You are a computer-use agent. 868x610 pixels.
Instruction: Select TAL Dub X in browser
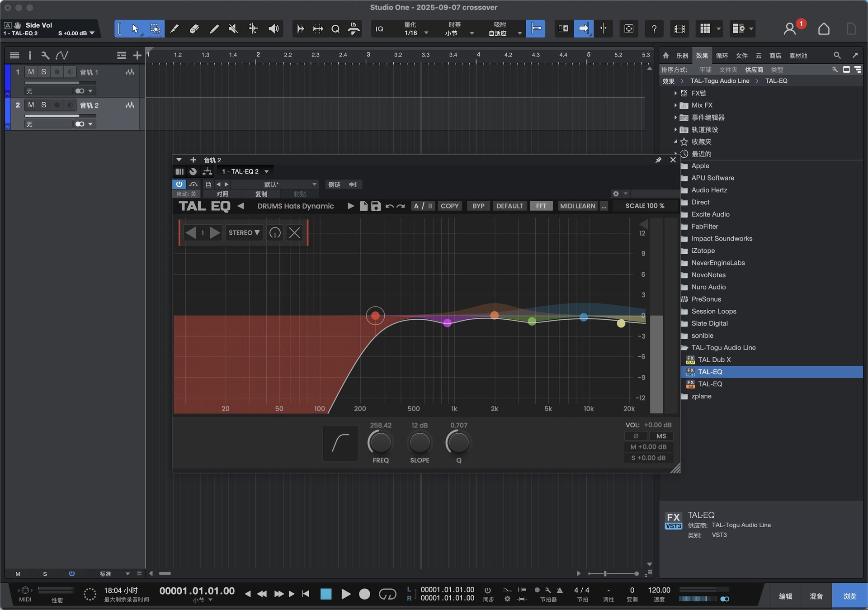coord(714,359)
